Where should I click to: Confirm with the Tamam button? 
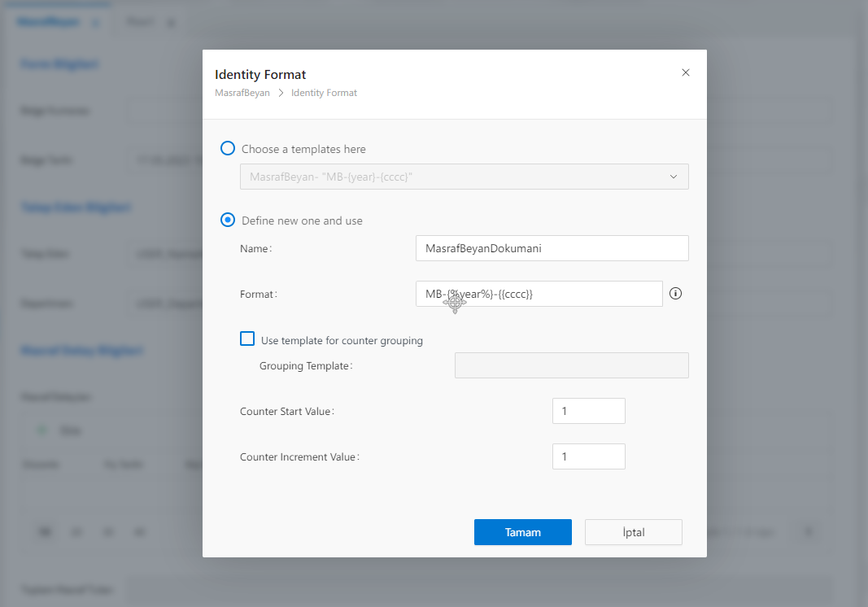pyautogui.click(x=522, y=532)
